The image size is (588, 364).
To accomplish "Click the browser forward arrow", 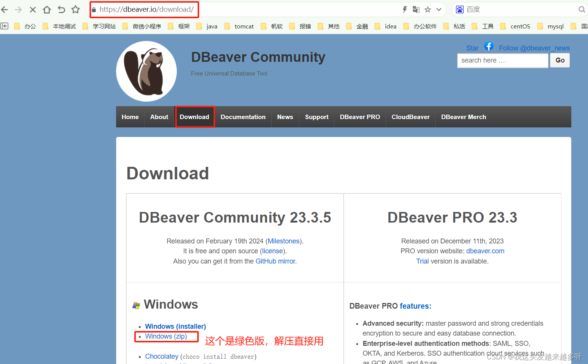I will (18, 9).
